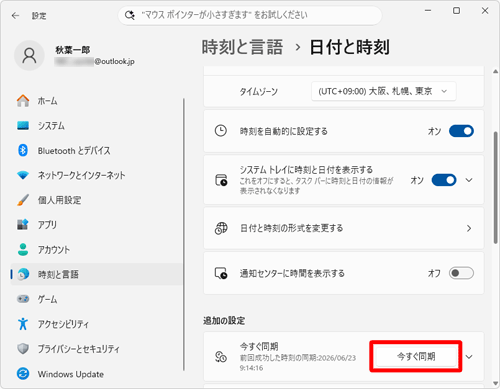Screen dimensions: 500x389
Task: Click the scroll up arrow at top right
Action: pyautogui.click(x=496, y=71)
